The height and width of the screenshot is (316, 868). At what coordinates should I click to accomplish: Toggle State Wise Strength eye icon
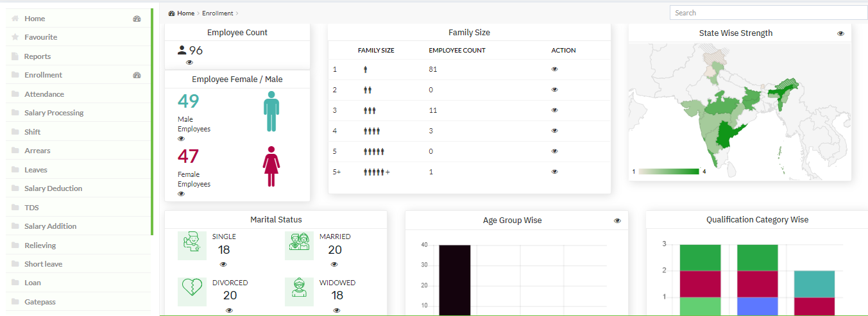pyautogui.click(x=841, y=33)
